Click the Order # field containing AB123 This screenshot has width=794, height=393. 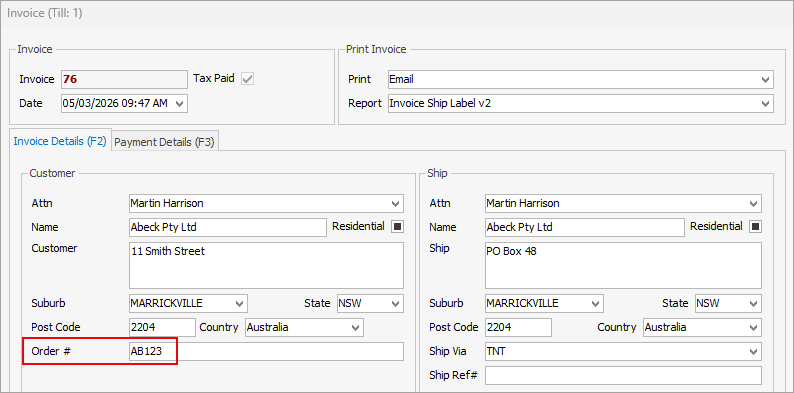tap(266, 351)
